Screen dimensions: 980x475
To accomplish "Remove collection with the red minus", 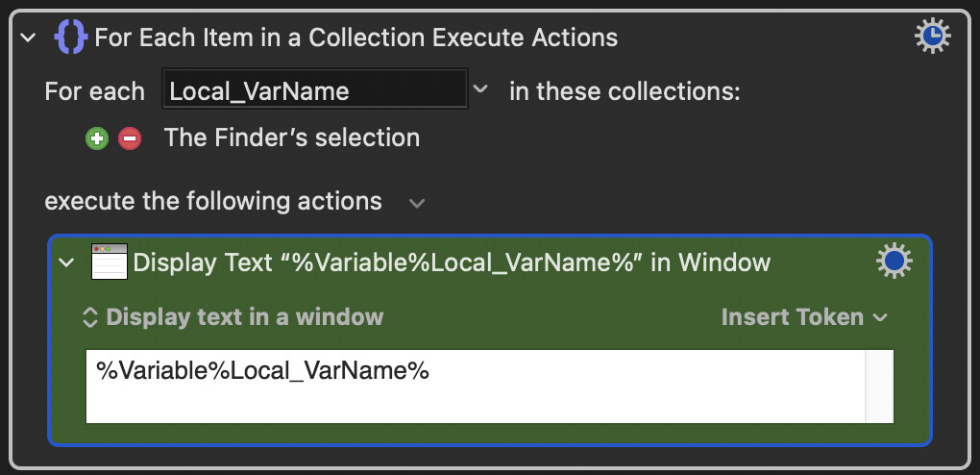I will (130, 138).
